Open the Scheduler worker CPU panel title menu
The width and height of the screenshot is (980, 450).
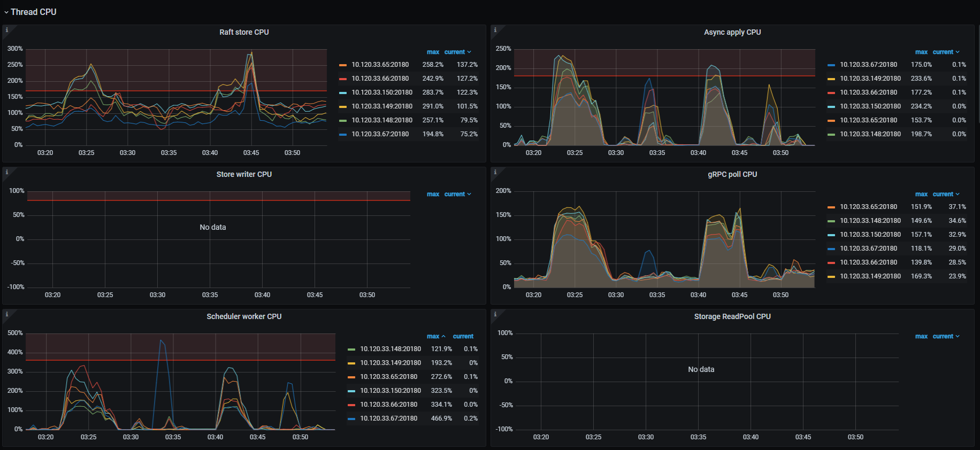pos(244,316)
